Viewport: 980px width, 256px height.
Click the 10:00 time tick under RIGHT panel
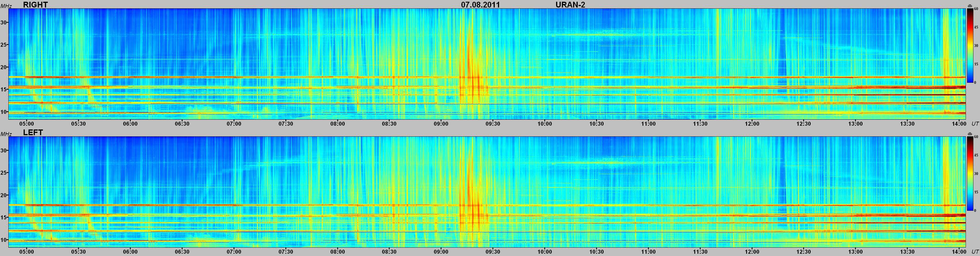(x=545, y=124)
